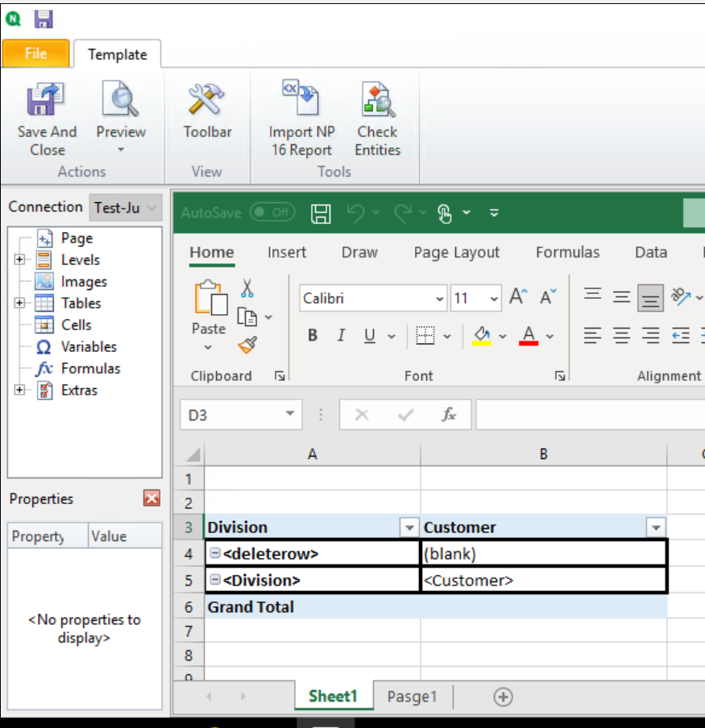This screenshot has height=728, width=705.
Task: Click the decrease indent icon
Action: tap(680, 335)
